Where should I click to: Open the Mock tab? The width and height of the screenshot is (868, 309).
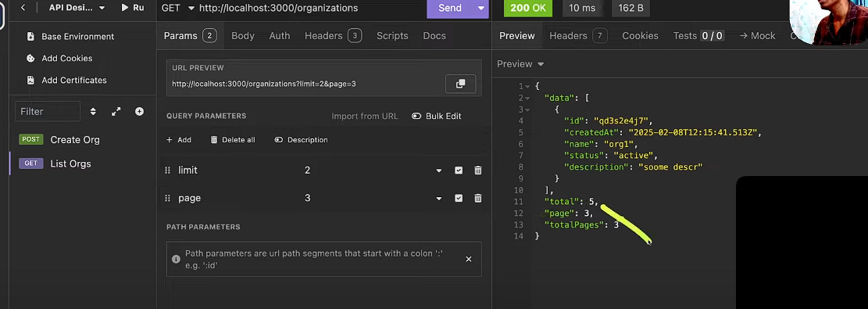point(757,36)
